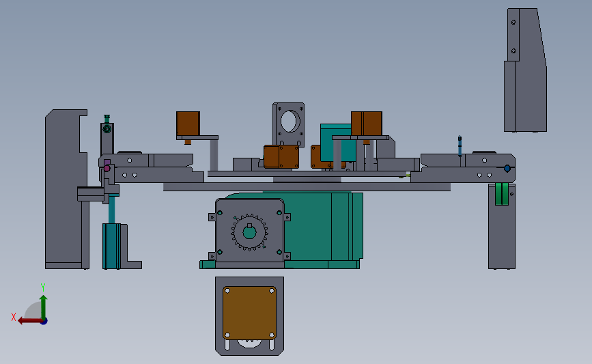
Task: Select the blue hex bolt on right arm end
Action: [507, 169]
